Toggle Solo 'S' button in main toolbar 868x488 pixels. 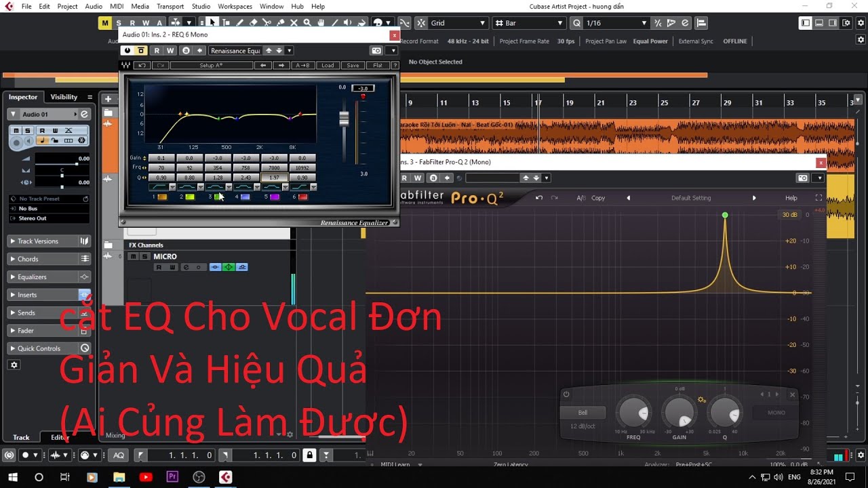click(119, 23)
